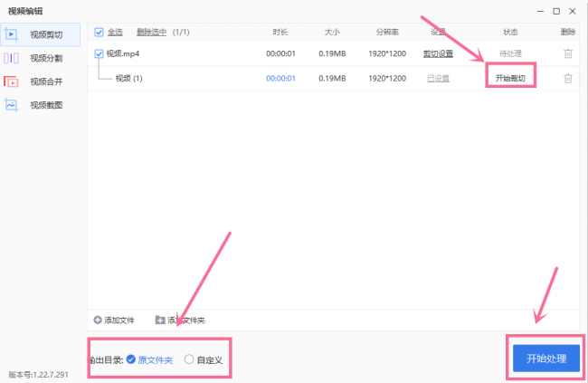Delete the 视频 (1) clip with trash icon

click(x=568, y=79)
